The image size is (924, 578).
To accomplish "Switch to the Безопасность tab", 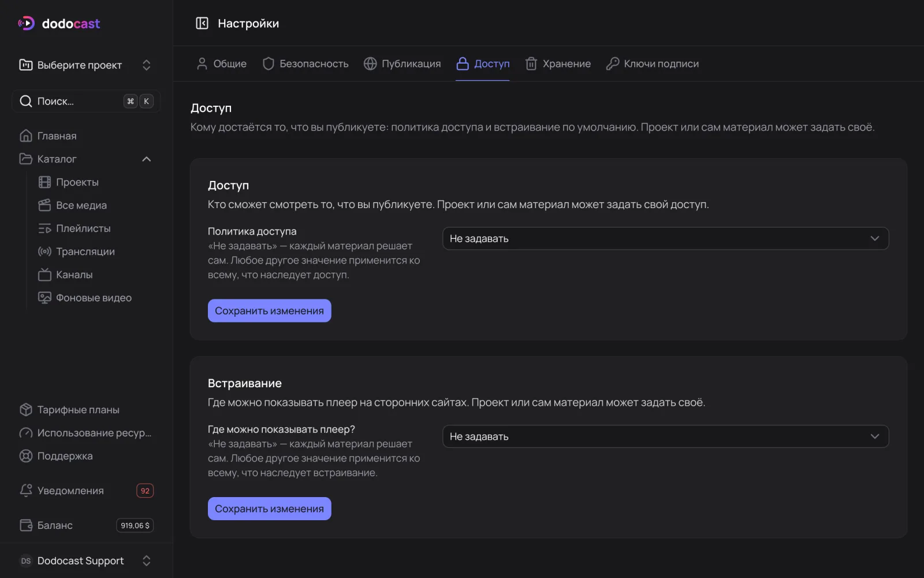I will click(x=305, y=64).
